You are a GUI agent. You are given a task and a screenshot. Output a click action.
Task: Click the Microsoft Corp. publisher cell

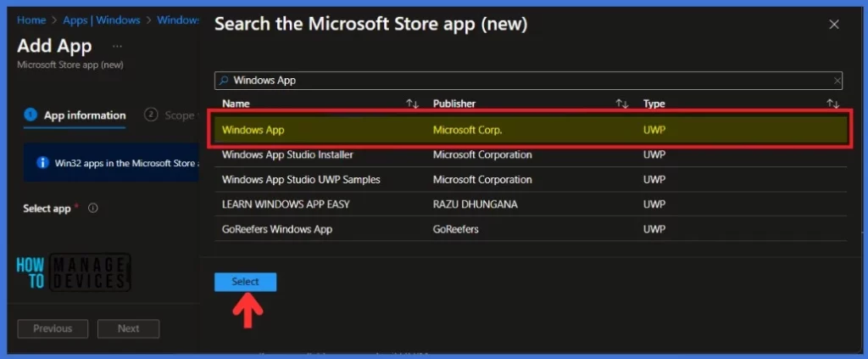click(467, 130)
